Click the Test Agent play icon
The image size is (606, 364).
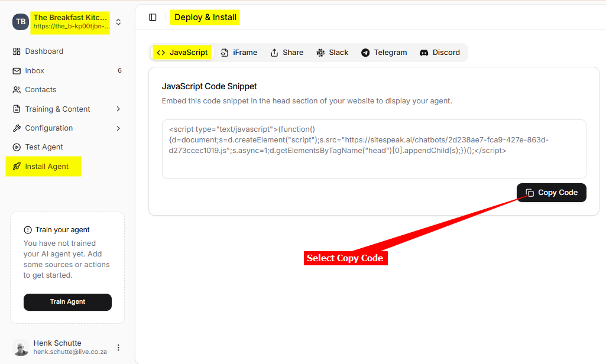tap(17, 147)
